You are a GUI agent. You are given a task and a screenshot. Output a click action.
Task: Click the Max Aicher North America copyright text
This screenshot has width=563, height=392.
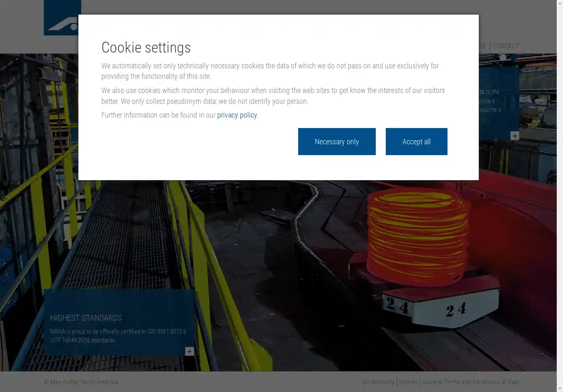81,382
